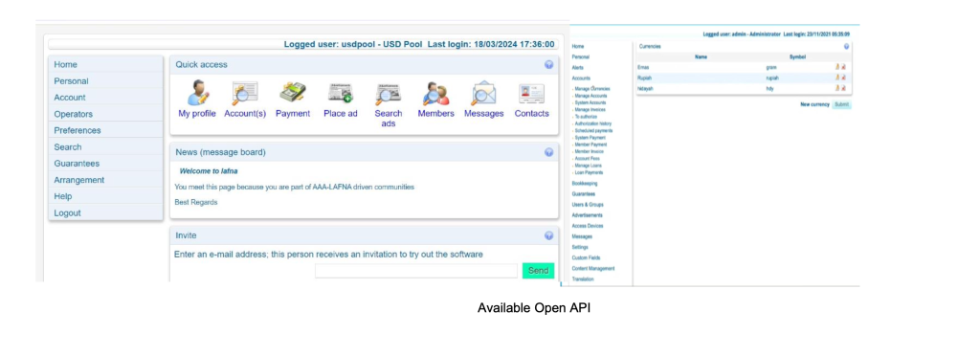Select System Payment submenu item
980x356 pixels.
(589, 138)
